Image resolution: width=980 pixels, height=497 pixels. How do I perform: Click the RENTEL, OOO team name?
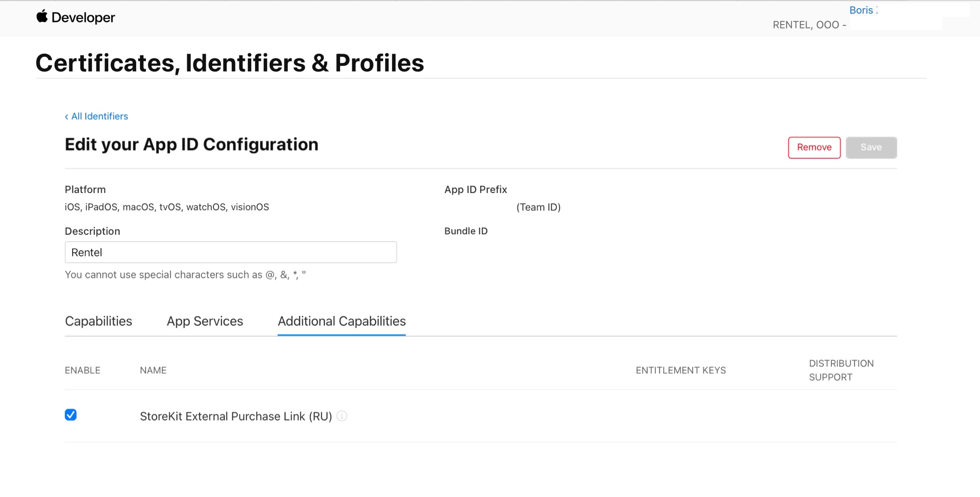(806, 25)
